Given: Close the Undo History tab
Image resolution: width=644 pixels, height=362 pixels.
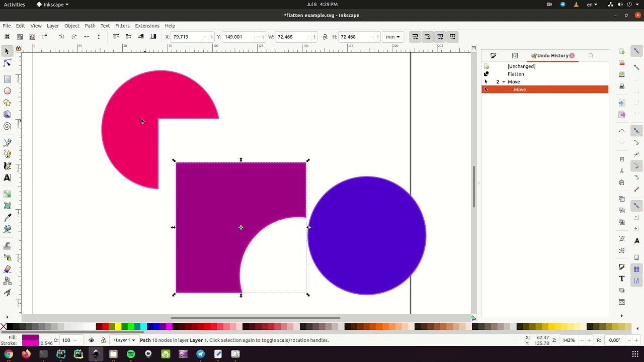Looking at the screenshot, I should point(572,56).
